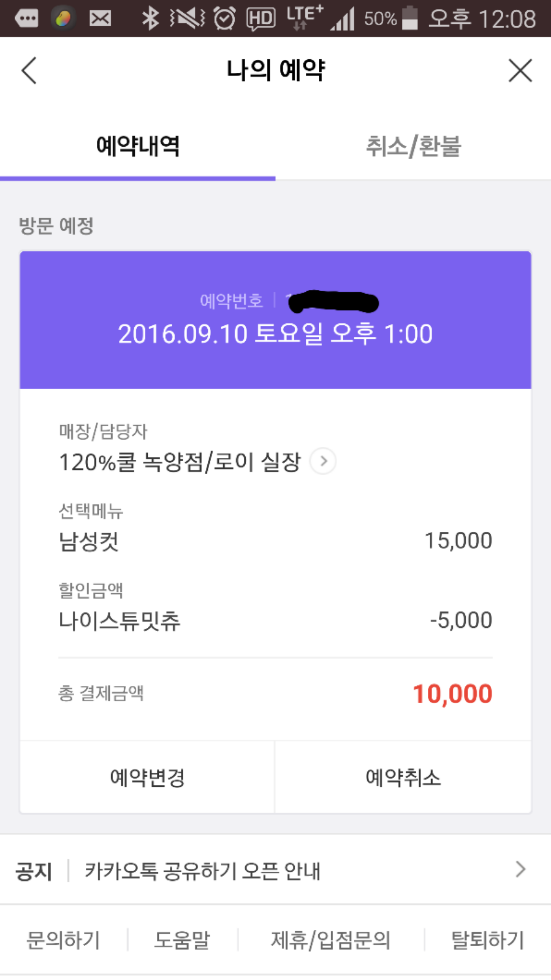
Task: Tap the back arrow icon
Action: (x=29, y=70)
